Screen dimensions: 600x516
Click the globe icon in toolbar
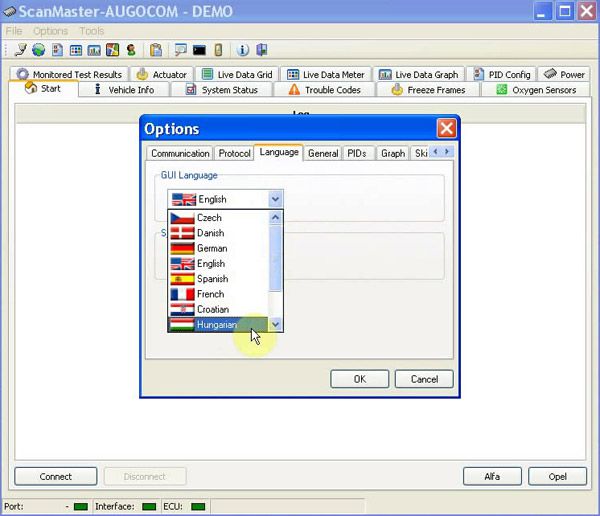pos(39,50)
